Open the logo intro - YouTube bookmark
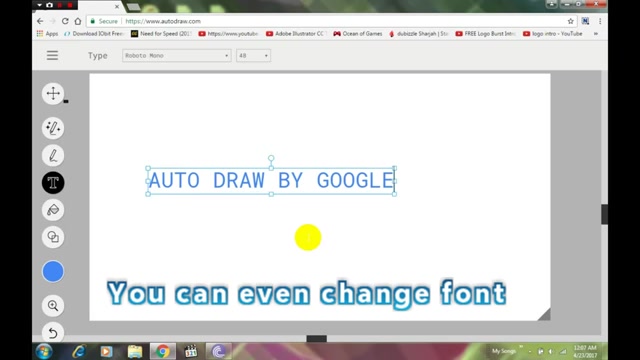This screenshot has height=360, width=640. pyautogui.click(x=553, y=34)
